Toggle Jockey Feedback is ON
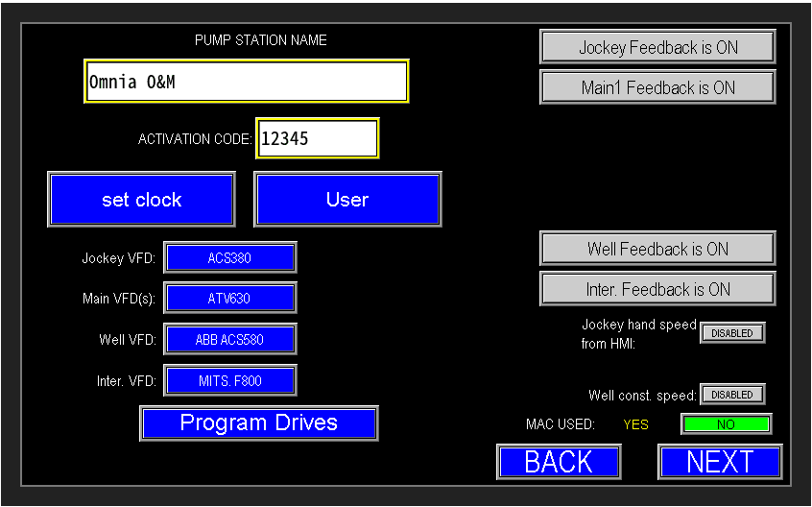 coord(657,47)
